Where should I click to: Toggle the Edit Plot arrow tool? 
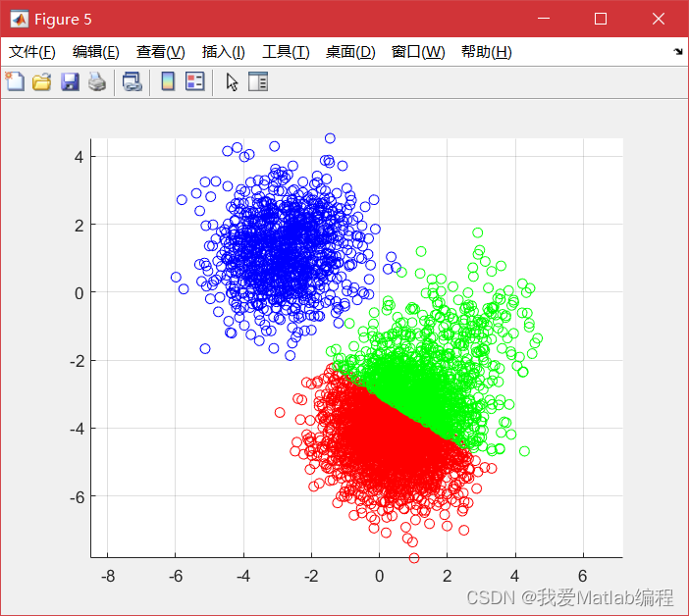point(232,82)
